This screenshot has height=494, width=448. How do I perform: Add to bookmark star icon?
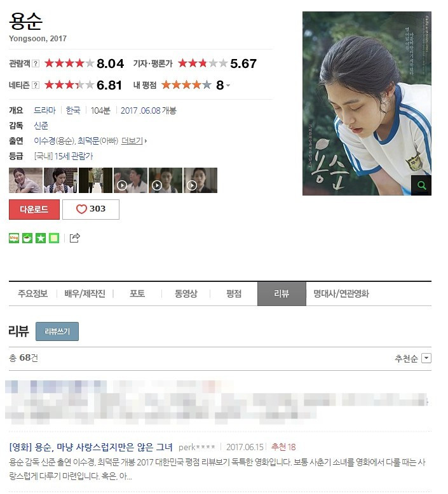pyautogui.click(x=41, y=238)
